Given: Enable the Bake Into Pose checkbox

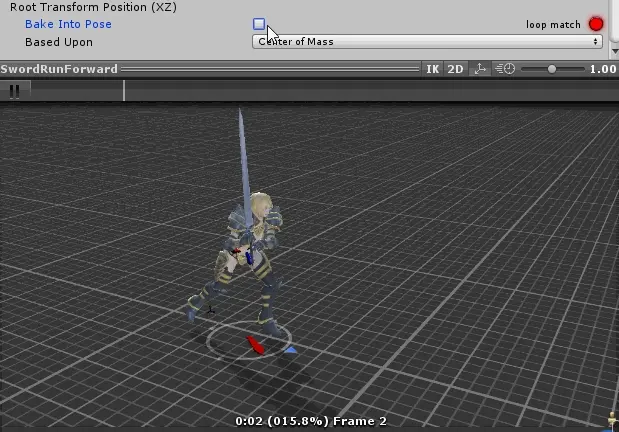Looking at the screenshot, I should click(x=259, y=24).
